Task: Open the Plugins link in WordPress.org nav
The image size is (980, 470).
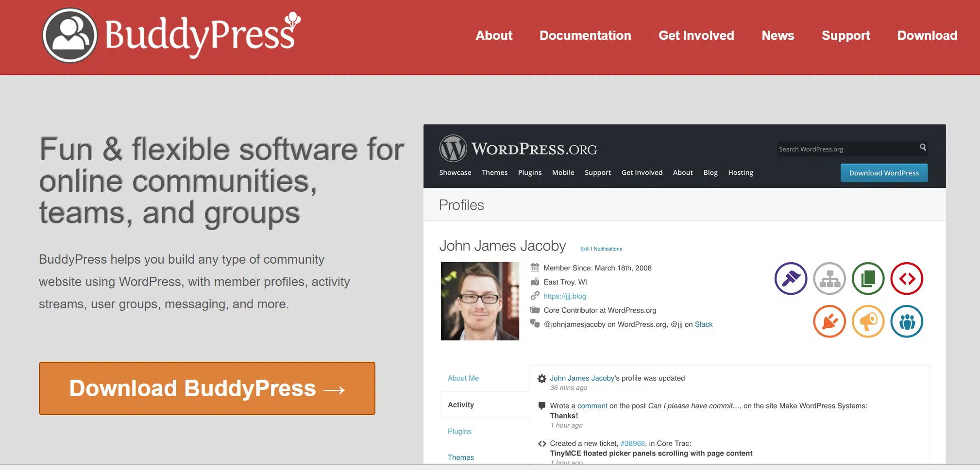Action: (529, 173)
